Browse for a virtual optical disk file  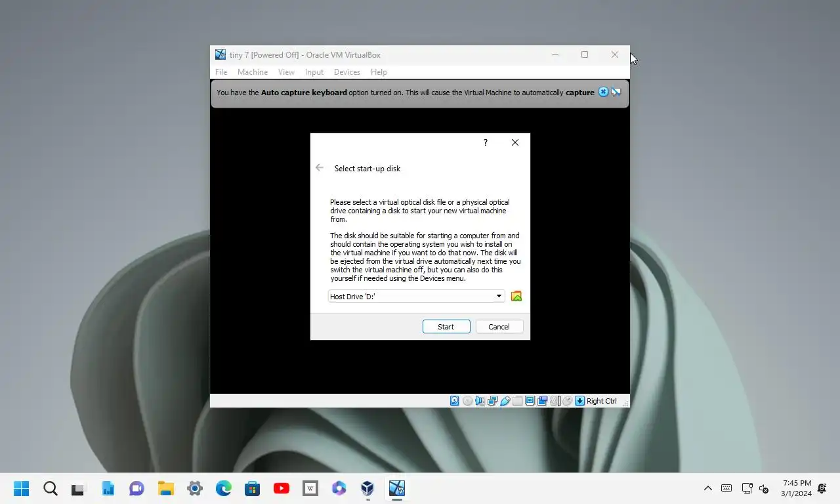tap(516, 296)
